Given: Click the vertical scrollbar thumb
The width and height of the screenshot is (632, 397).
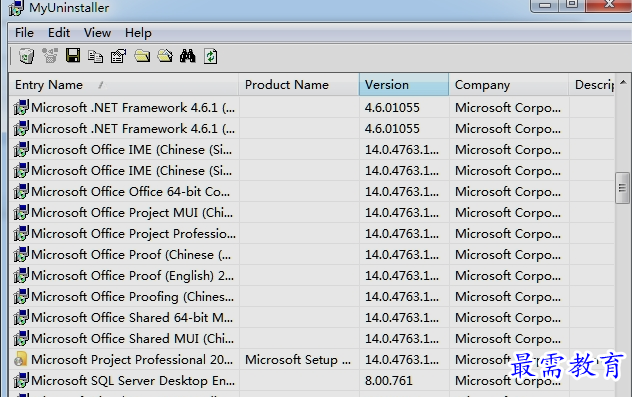Looking at the screenshot, I should pos(623,188).
